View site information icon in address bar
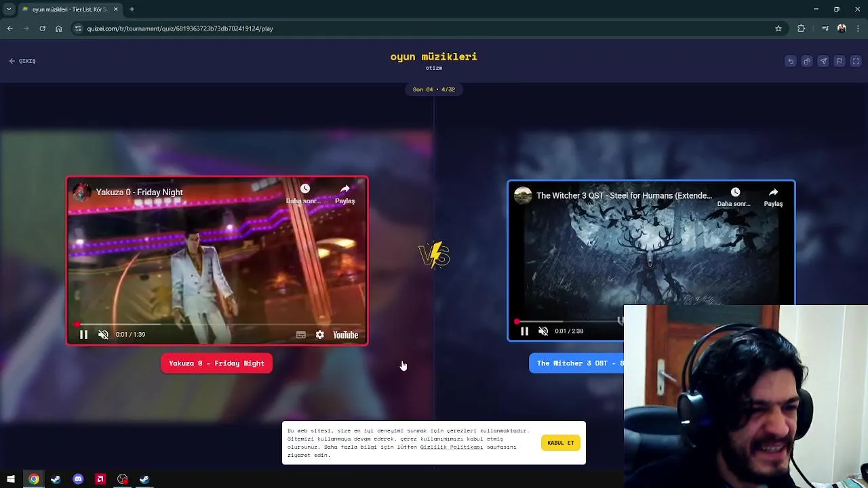Image resolution: width=868 pixels, height=488 pixels. coord(78,28)
